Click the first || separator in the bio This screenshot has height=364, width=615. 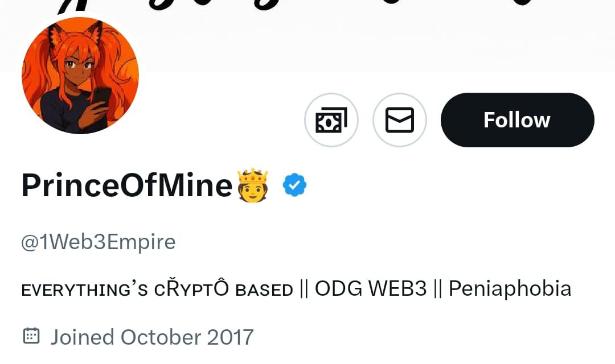304,289
